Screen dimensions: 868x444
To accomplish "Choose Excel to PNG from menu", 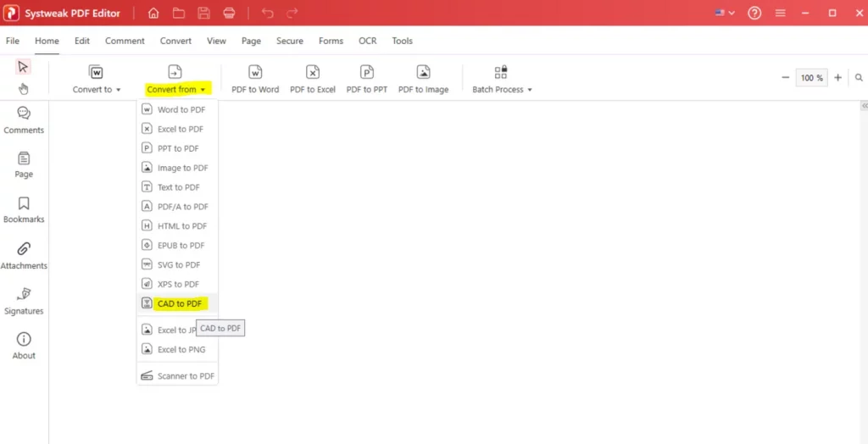I will (x=177, y=349).
